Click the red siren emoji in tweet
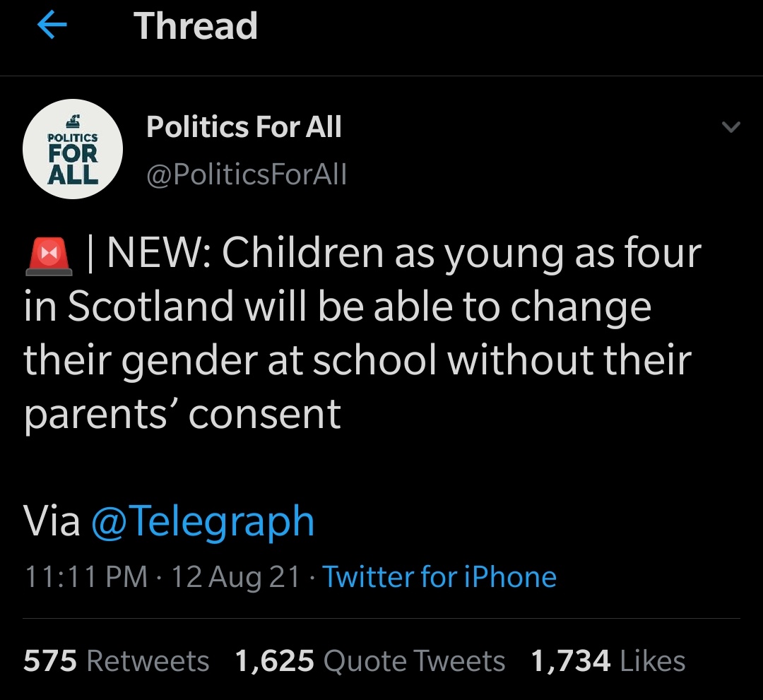 (x=49, y=254)
